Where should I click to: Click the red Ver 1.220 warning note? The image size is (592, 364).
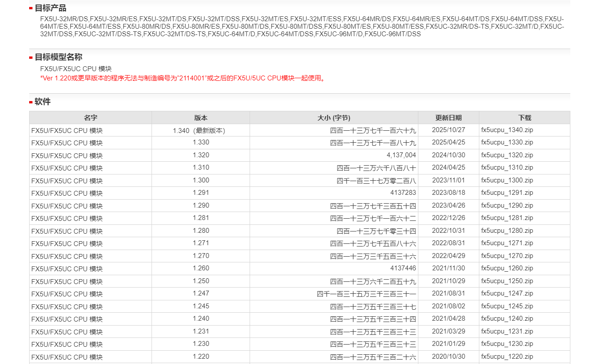tap(183, 79)
